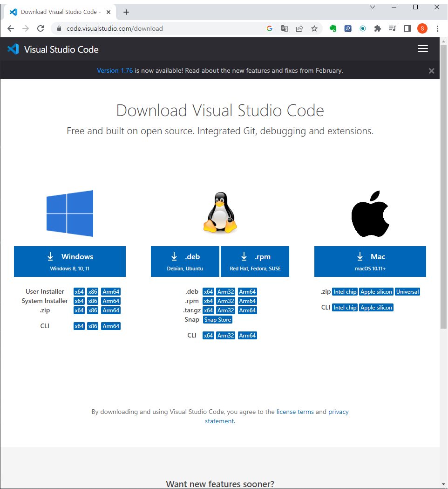The height and width of the screenshot is (489, 448).
Task: Open the share page icon in address bar
Action: pyautogui.click(x=299, y=29)
